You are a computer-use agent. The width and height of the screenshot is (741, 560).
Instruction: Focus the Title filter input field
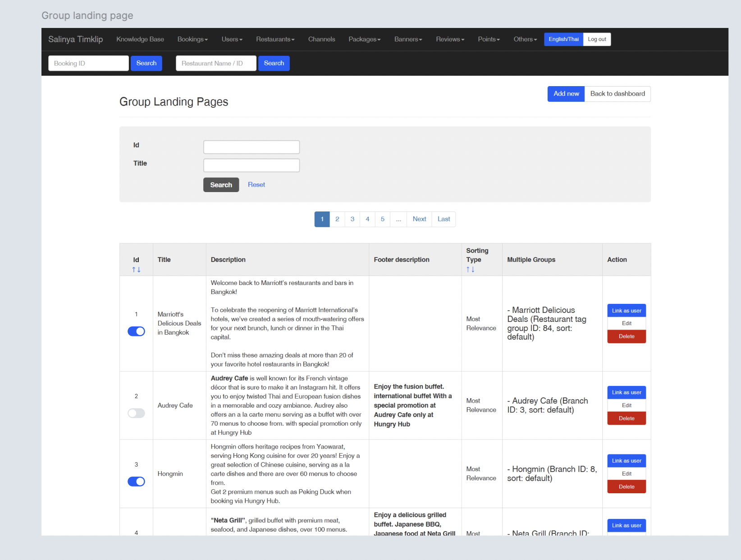252,165
